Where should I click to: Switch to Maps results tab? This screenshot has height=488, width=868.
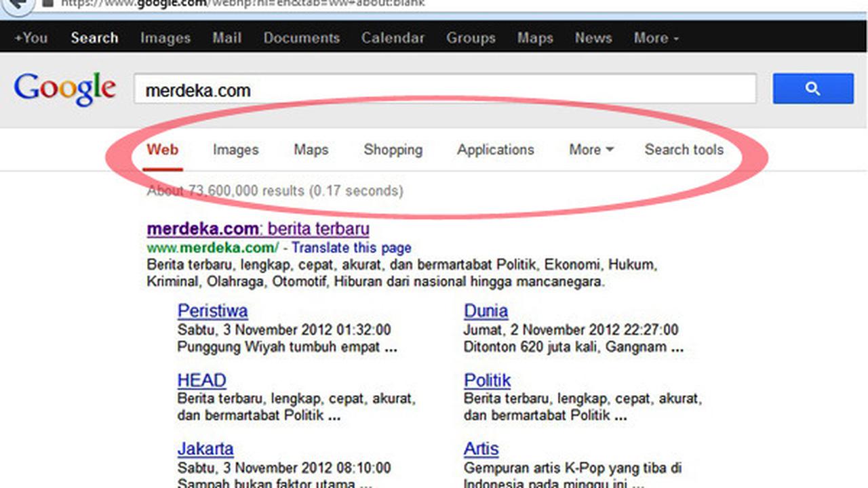point(311,150)
